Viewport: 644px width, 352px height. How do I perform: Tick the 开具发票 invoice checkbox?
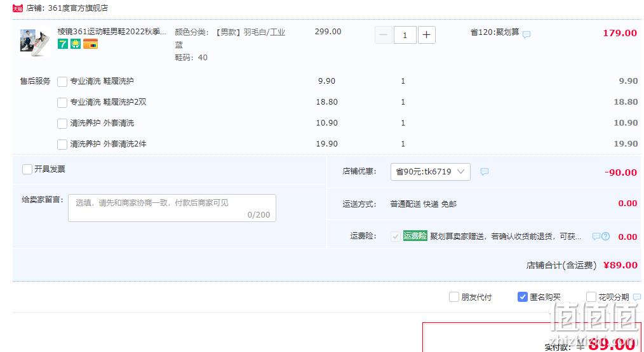coord(27,169)
